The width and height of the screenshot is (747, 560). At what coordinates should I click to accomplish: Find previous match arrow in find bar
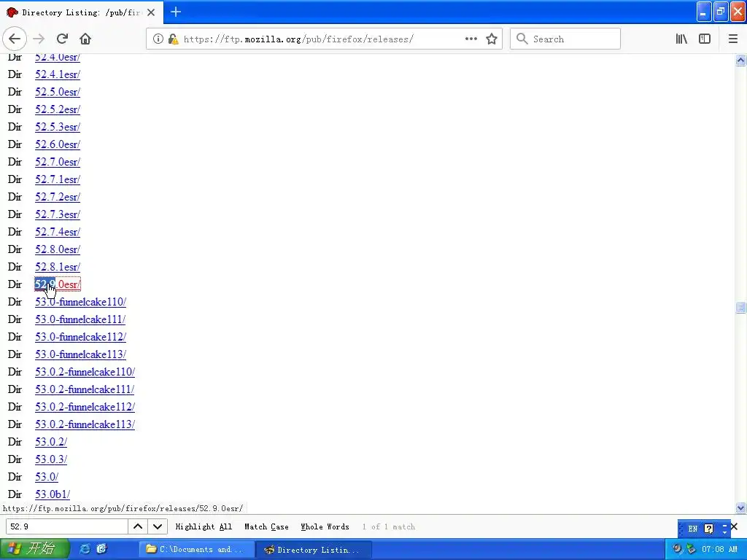(x=138, y=526)
